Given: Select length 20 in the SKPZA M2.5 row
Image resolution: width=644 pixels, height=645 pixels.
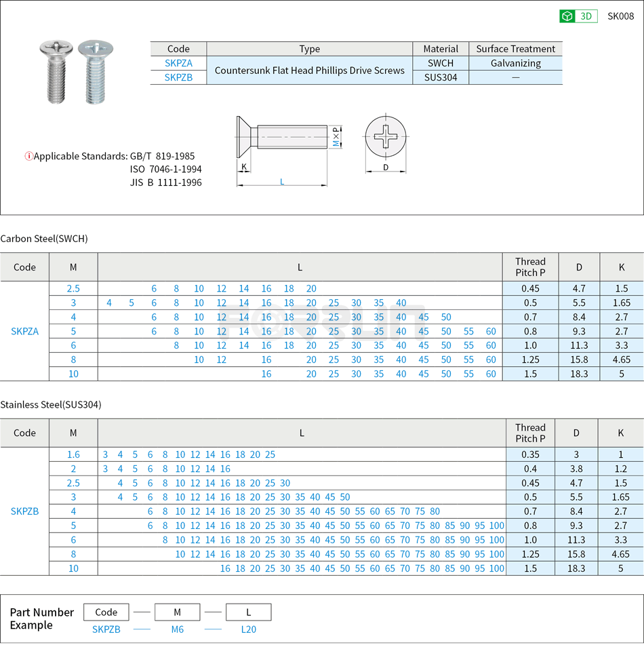Looking at the screenshot, I should point(311,288).
